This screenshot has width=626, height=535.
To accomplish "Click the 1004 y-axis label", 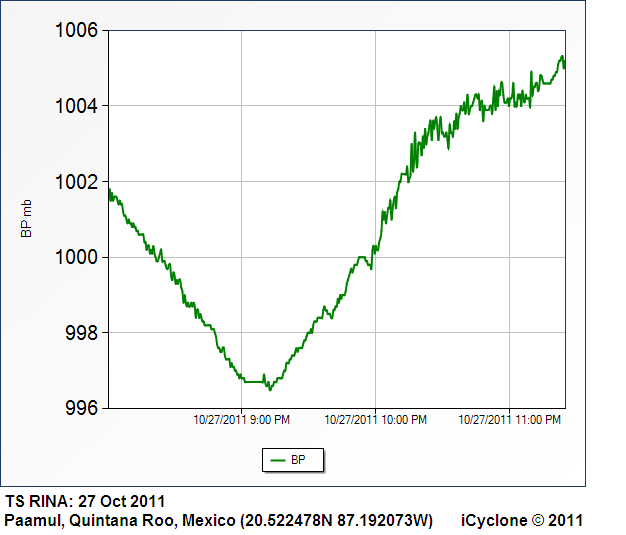I will (x=76, y=106).
